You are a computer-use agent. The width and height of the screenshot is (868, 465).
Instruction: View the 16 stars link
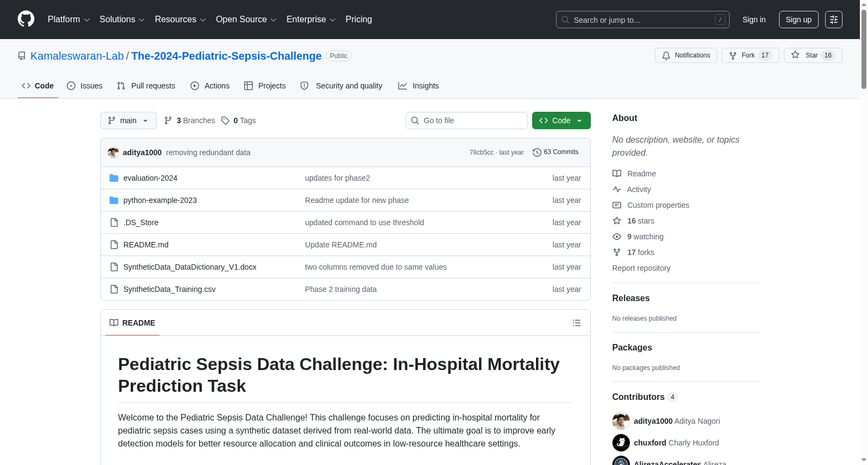click(x=634, y=221)
